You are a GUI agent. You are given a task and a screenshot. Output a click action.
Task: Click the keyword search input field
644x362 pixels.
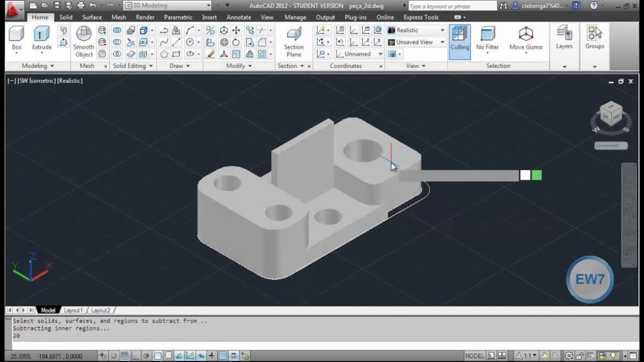pyautogui.click(x=452, y=6)
